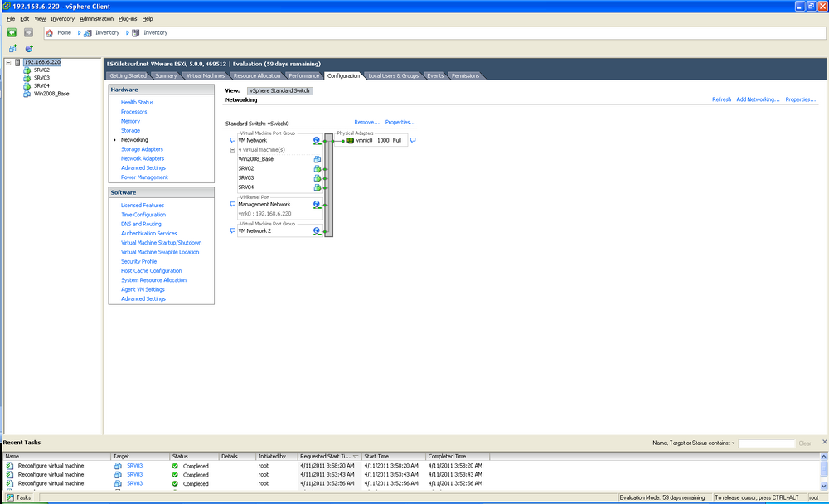Viewport: 829px width, 504px height.
Task: Open Virtual Machine Startup/Shutdown link
Action: tap(162, 243)
